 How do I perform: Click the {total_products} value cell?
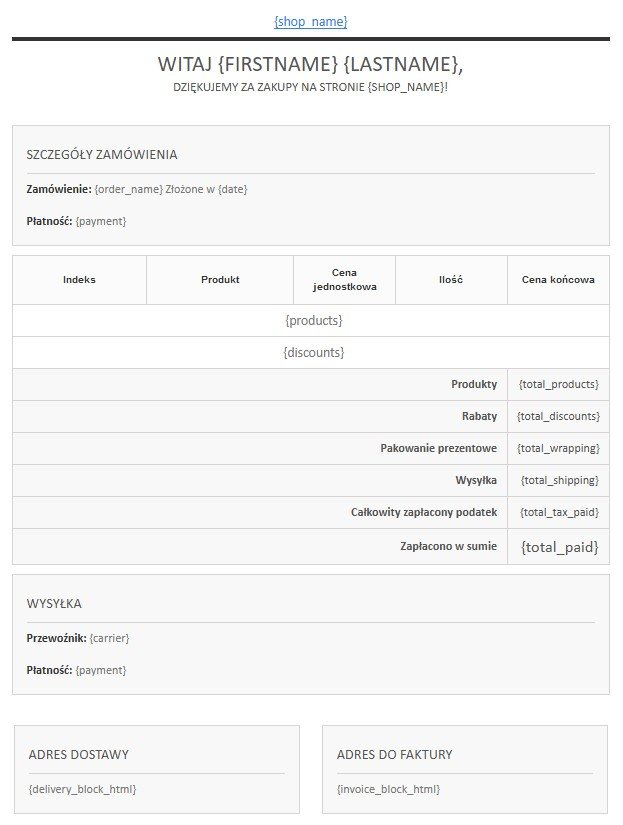click(x=558, y=384)
